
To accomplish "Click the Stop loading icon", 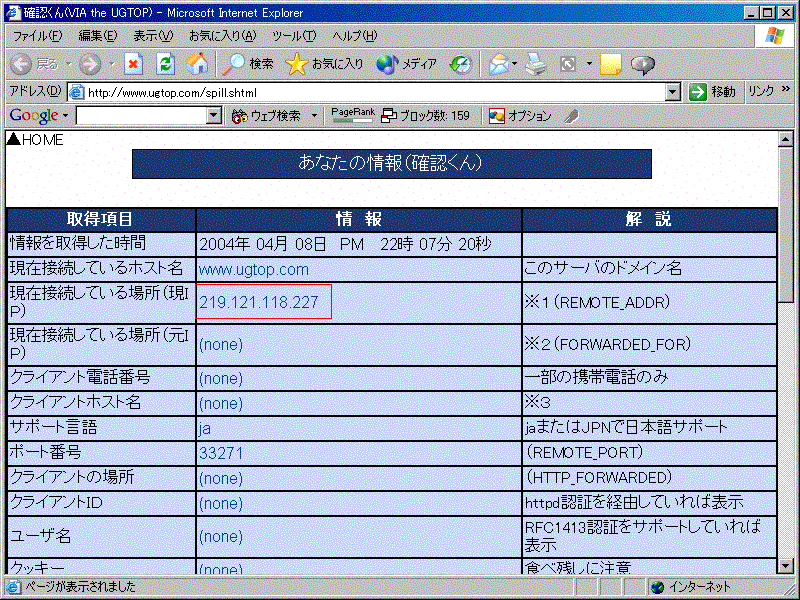I will coord(133,64).
